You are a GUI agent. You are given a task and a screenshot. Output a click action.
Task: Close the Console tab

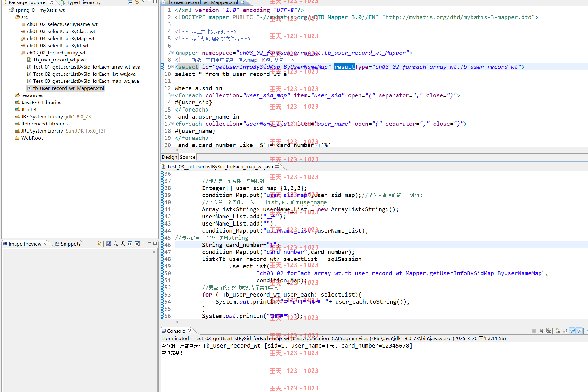pos(189,331)
